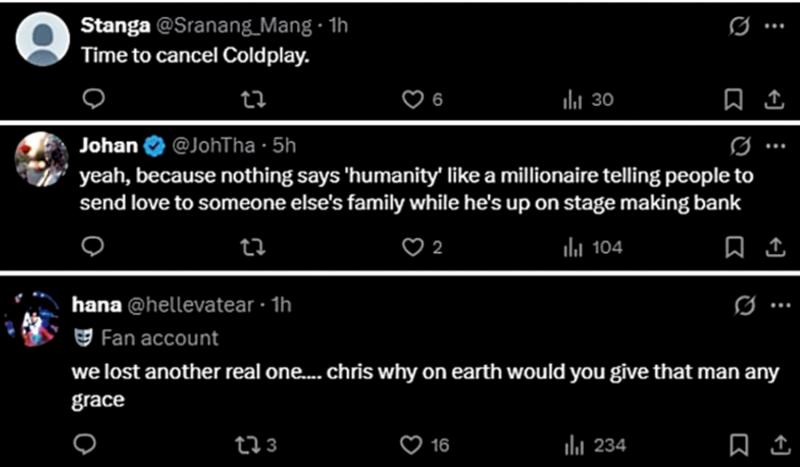Repost hana's tweet with 3 reposts
Viewport: 800px width, 467px height.
click(243, 444)
